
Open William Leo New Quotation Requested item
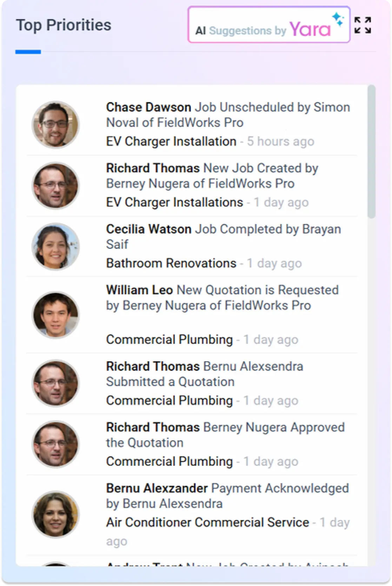click(x=192, y=315)
